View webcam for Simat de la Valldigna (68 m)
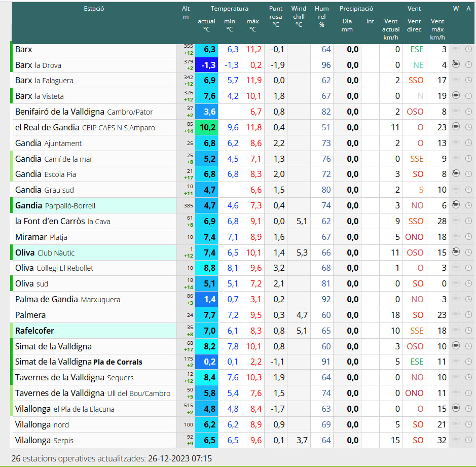The width and height of the screenshot is (476, 467). 456,345
